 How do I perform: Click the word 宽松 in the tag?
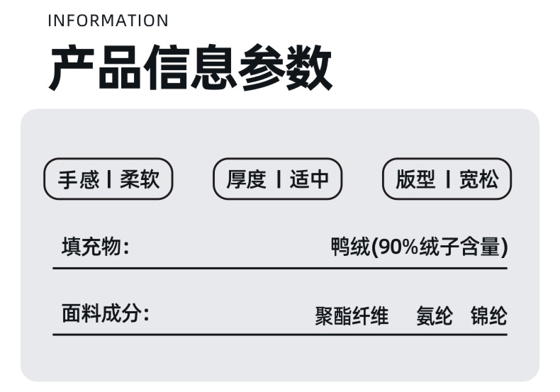(x=478, y=179)
